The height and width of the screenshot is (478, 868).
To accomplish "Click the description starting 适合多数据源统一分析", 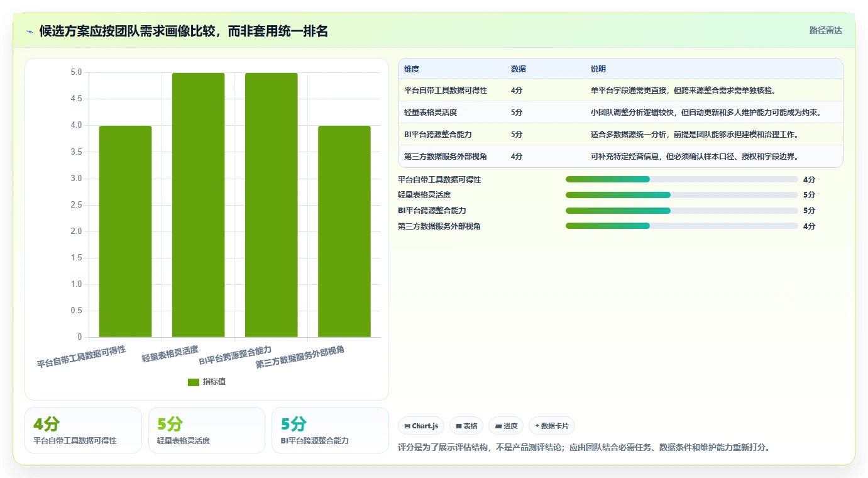I will tap(695, 134).
